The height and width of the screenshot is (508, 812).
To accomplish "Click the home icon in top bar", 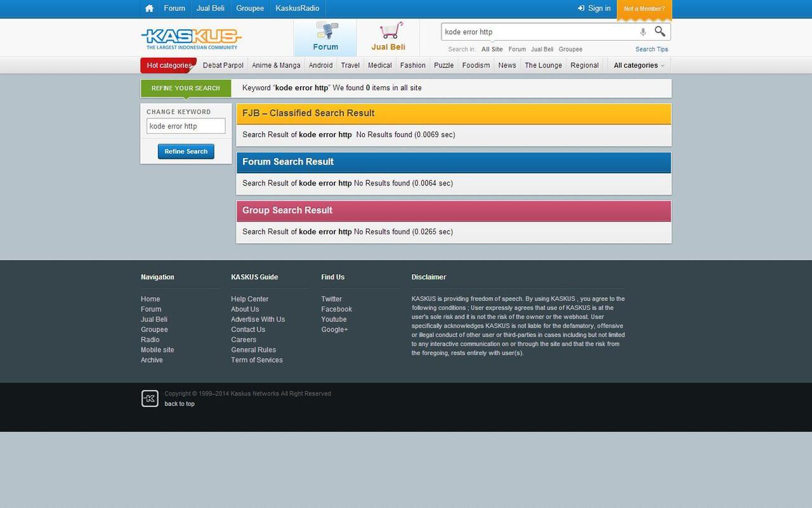I will pyautogui.click(x=149, y=8).
